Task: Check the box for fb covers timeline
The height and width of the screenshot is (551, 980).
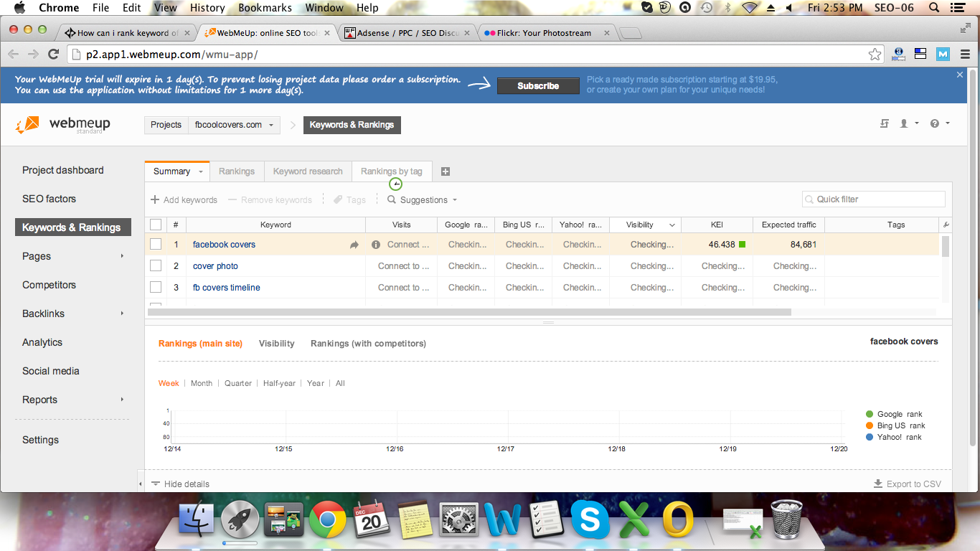Action: click(156, 288)
